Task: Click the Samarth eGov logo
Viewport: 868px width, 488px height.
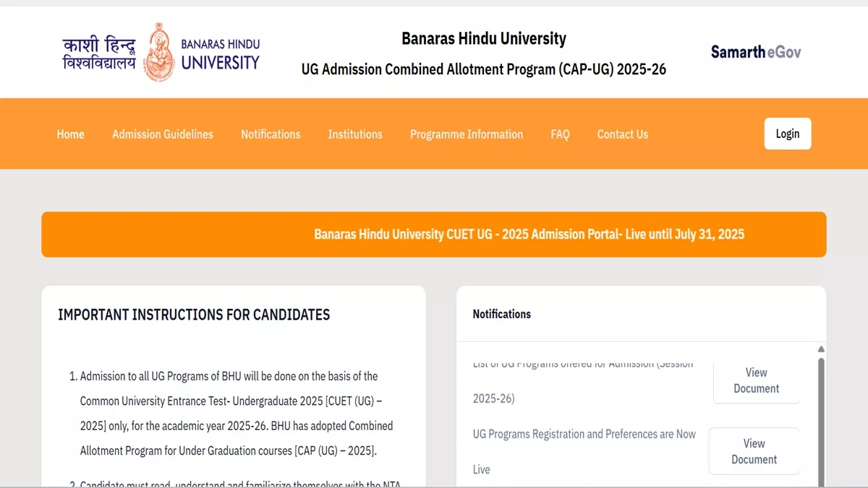Action: tap(756, 52)
